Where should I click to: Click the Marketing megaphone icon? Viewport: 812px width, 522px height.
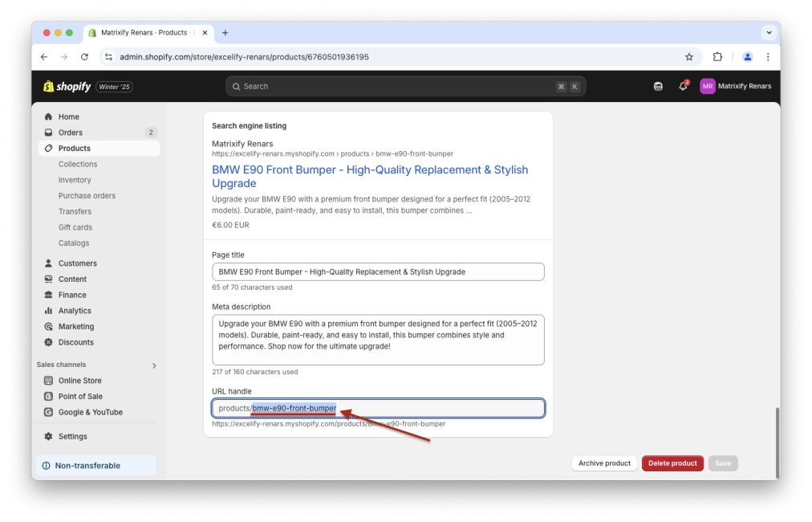coord(50,326)
